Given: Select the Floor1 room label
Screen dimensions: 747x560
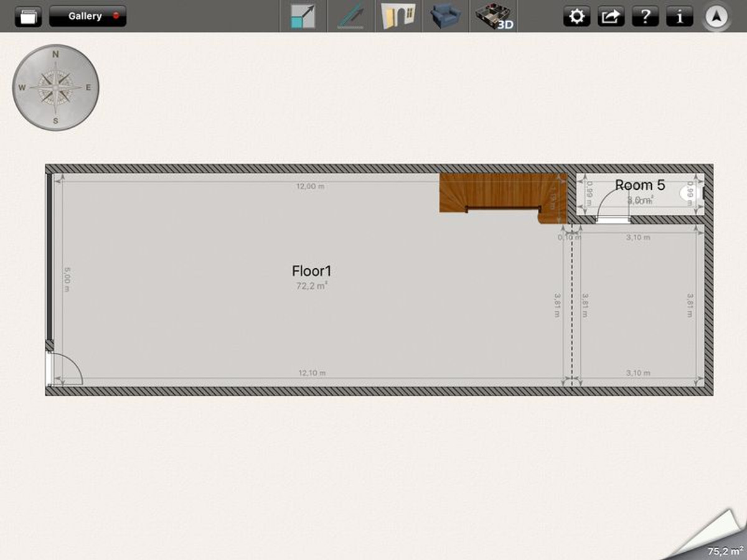Looking at the screenshot, I should point(311,271).
